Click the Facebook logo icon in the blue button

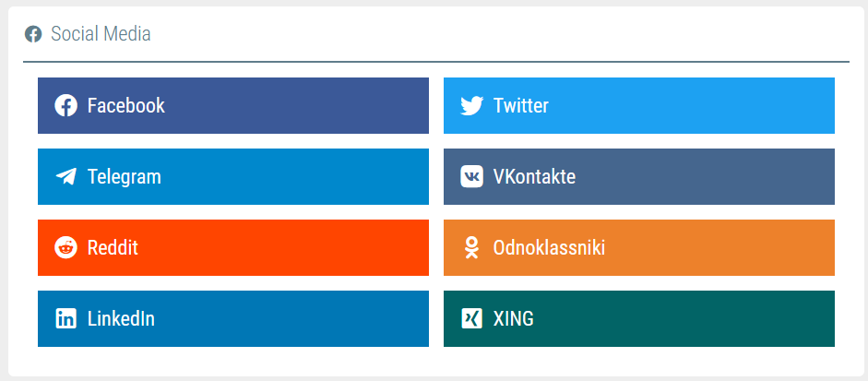pos(65,105)
